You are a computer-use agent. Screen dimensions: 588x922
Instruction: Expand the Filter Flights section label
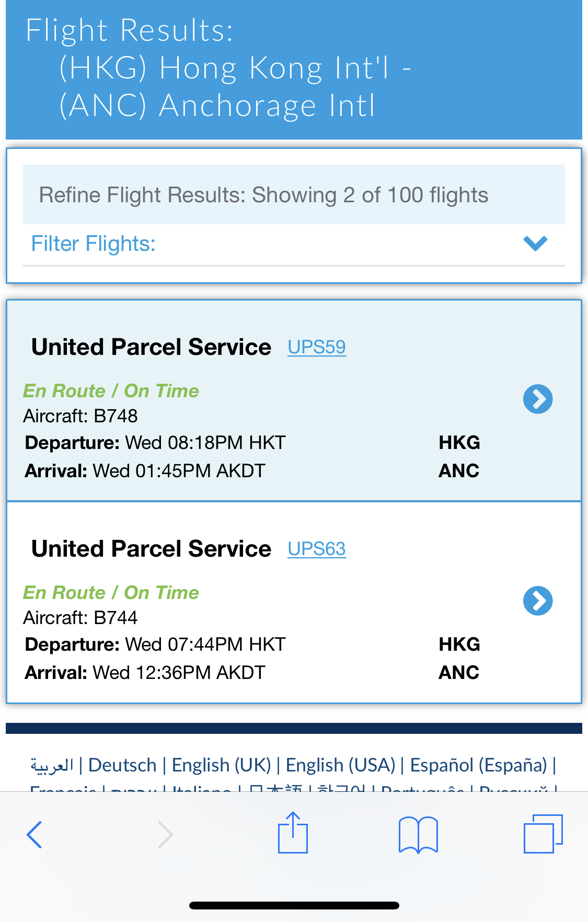(94, 244)
